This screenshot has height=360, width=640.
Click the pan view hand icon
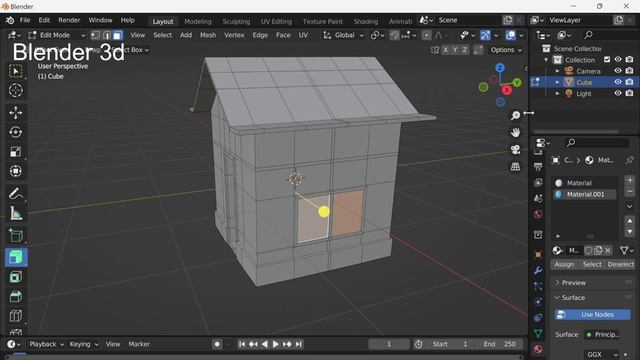click(x=516, y=132)
